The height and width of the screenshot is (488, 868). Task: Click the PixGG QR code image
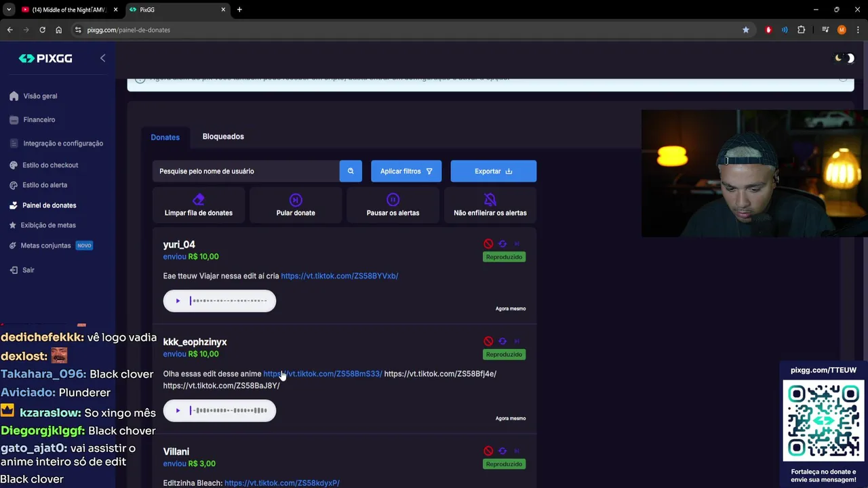point(823,421)
